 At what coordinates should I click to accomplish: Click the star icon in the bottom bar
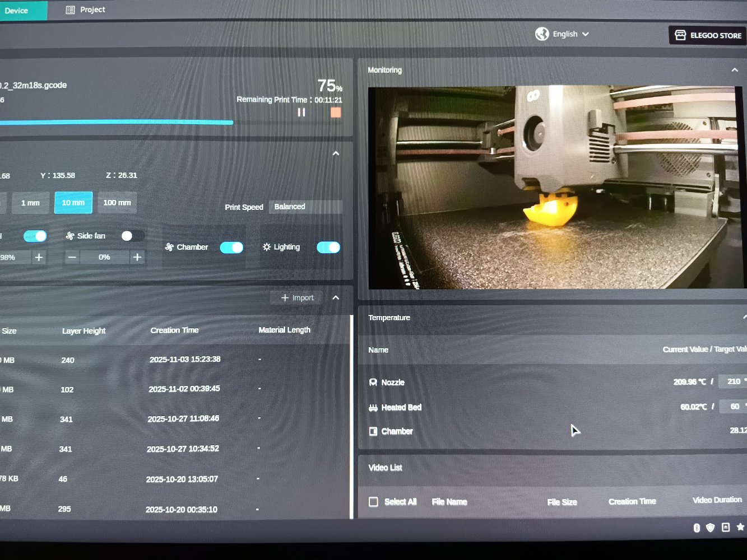click(740, 527)
